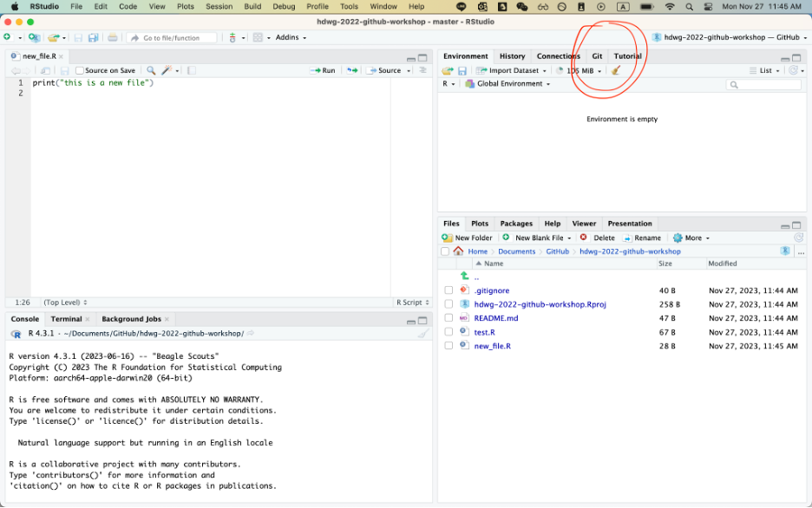Click the Find/Replace magnifier icon in editor

(x=151, y=70)
